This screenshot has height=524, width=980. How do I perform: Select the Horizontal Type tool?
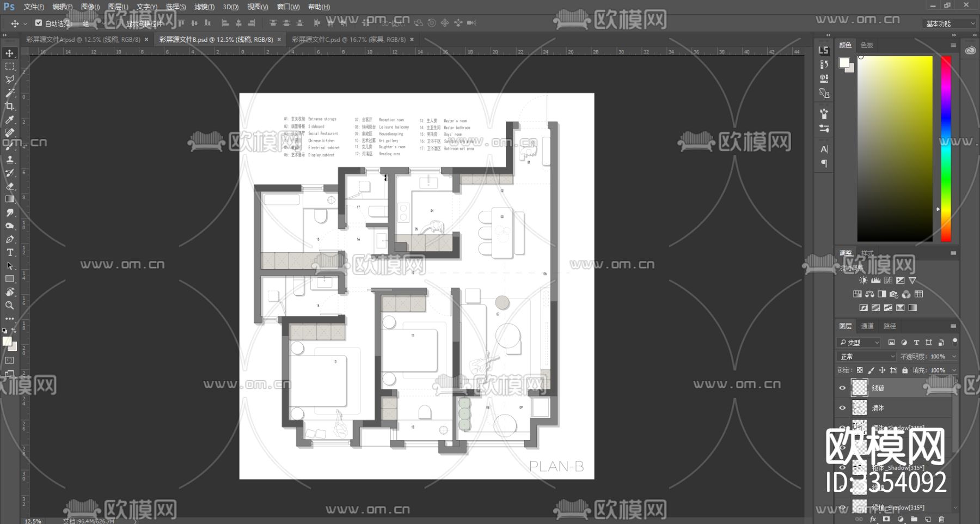tap(10, 252)
